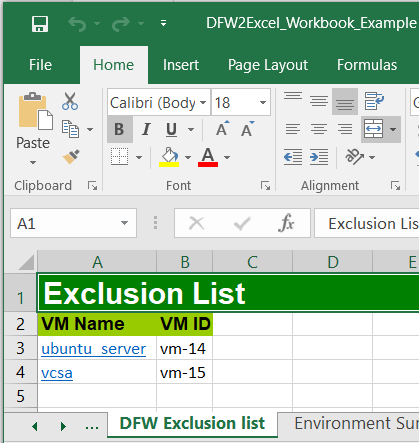Click Increase Font Size icon
Image resolution: width=419 pixels, height=443 pixels.
coord(222,128)
